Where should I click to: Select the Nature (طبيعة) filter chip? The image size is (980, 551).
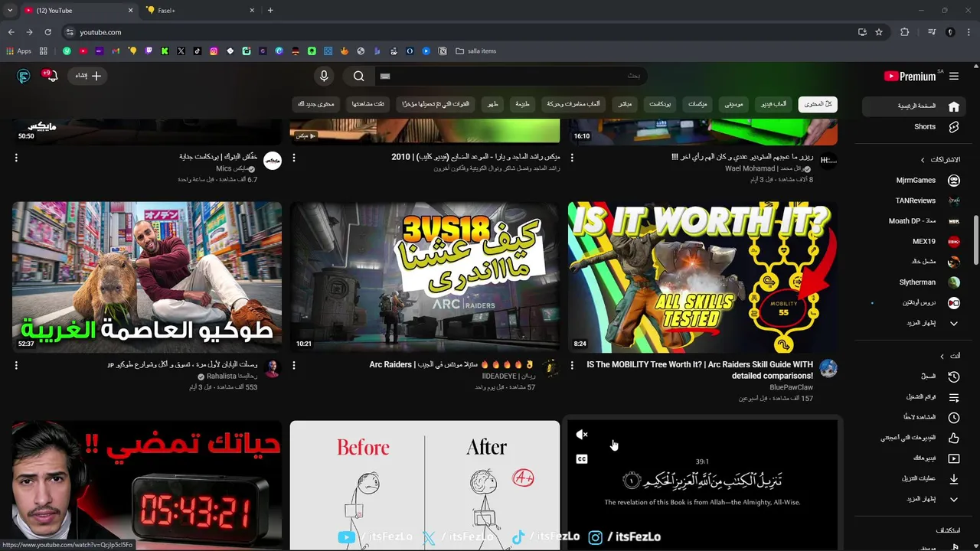coord(522,104)
